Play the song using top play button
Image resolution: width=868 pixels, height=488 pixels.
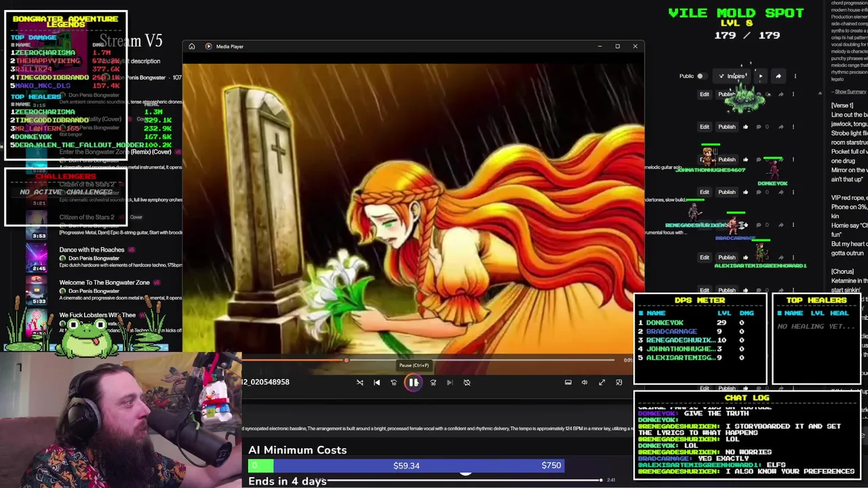click(760, 76)
